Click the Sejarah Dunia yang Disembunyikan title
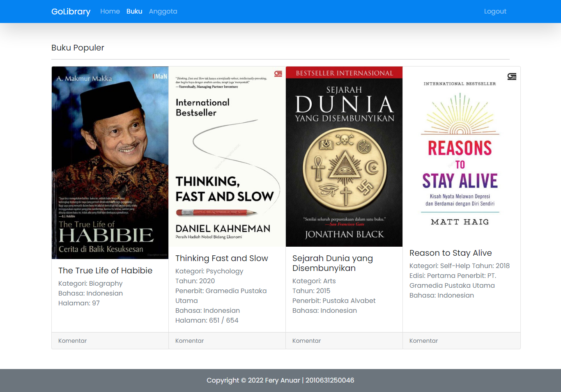 click(333, 263)
